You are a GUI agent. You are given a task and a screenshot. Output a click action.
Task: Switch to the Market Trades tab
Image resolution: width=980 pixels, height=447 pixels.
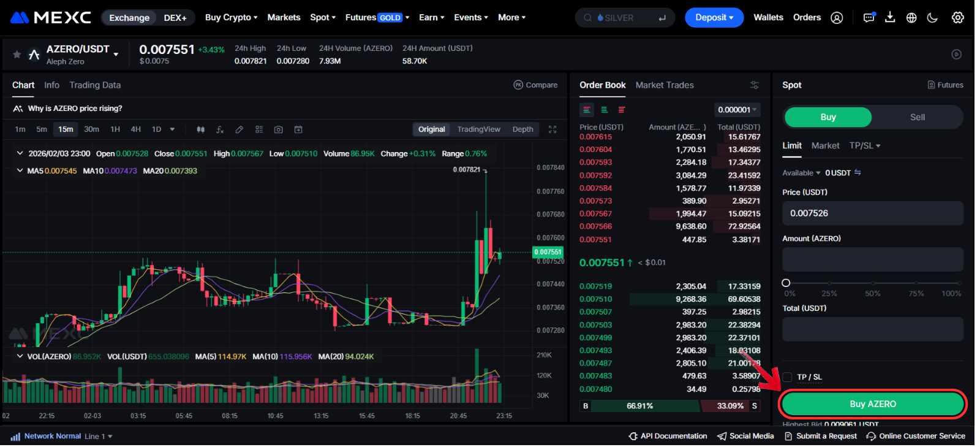tap(665, 85)
